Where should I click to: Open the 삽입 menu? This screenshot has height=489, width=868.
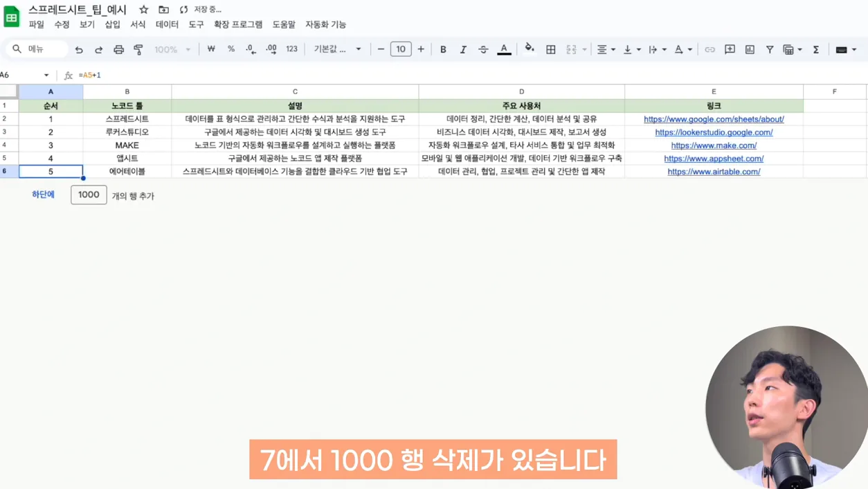112,24
